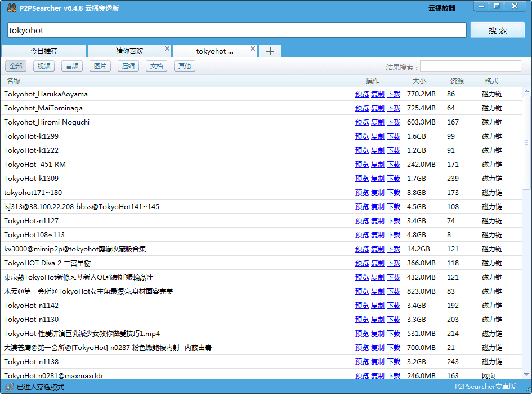Click the results list scrollbar thumb
This screenshot has width=532, height=394.
click(x=526, y=143)
